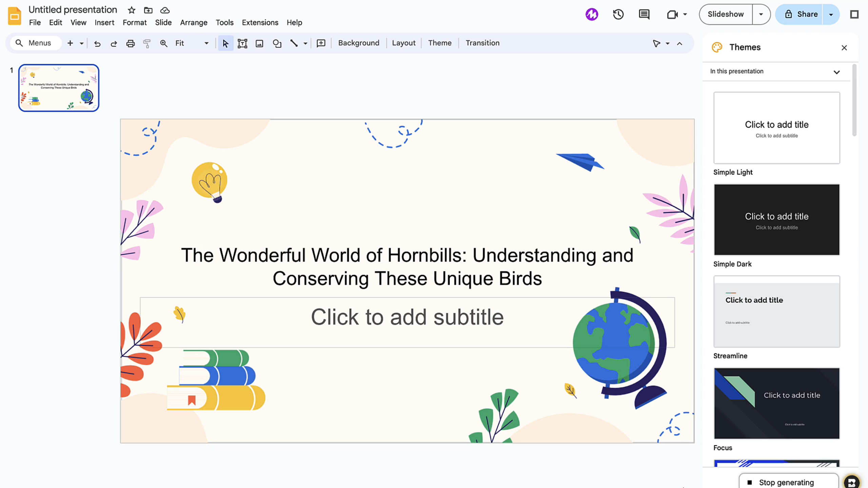Open the comments history icon
The width and height of the screenshot is (868, 488).
pos(644,14)
